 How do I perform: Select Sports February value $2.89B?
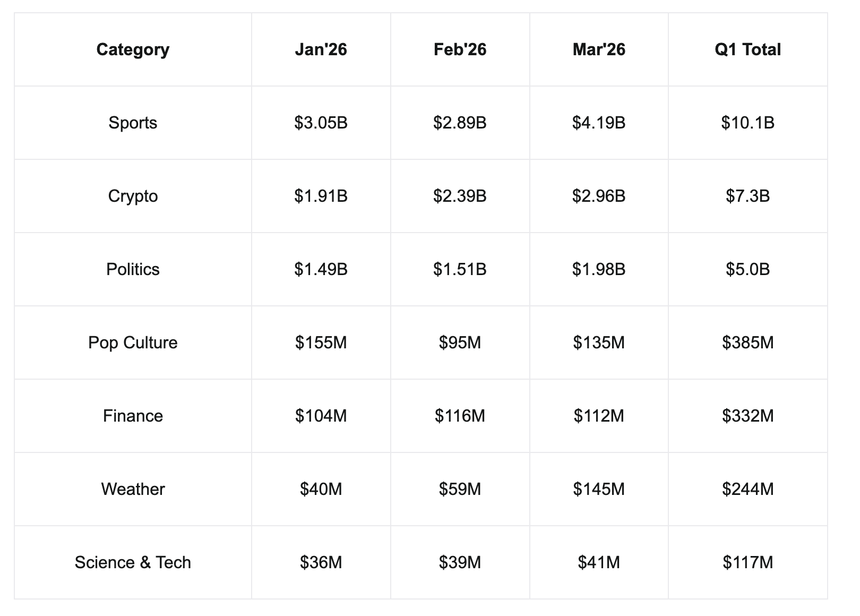coord(460,123)
